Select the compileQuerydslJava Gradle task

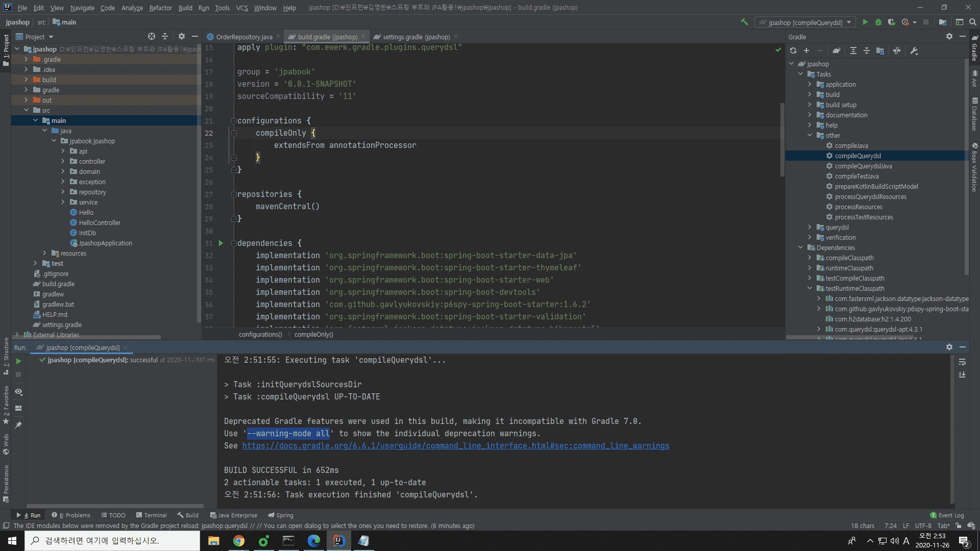pyautogui.click(x=863, y=166)
